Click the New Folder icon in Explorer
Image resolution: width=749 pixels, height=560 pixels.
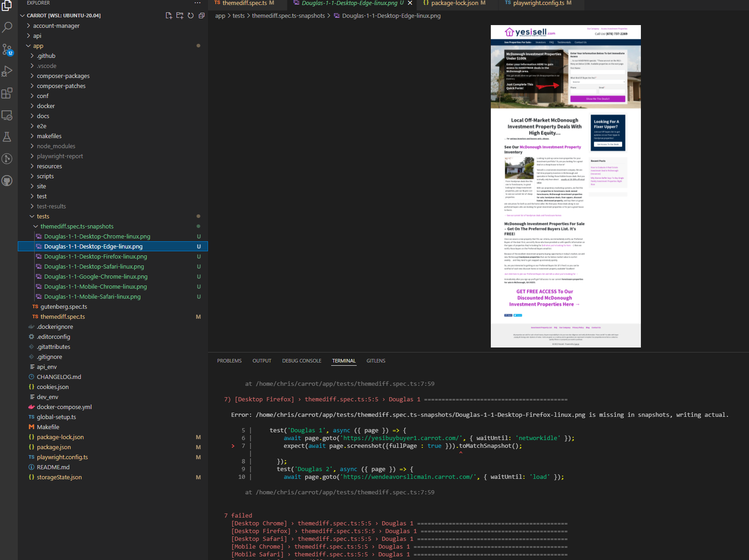point(180,16)
